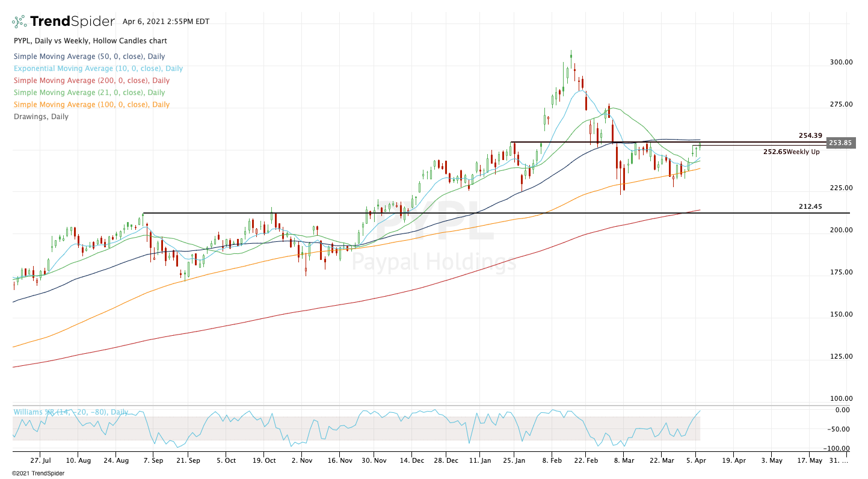Click the 7. Sep date label
The height and width of the screenshot is (479, 868).
153,460
